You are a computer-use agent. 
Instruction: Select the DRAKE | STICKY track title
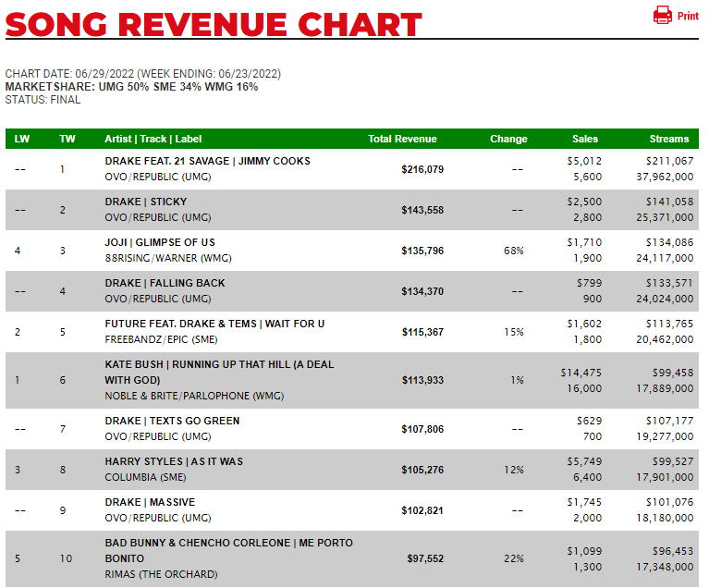point(146,202)
